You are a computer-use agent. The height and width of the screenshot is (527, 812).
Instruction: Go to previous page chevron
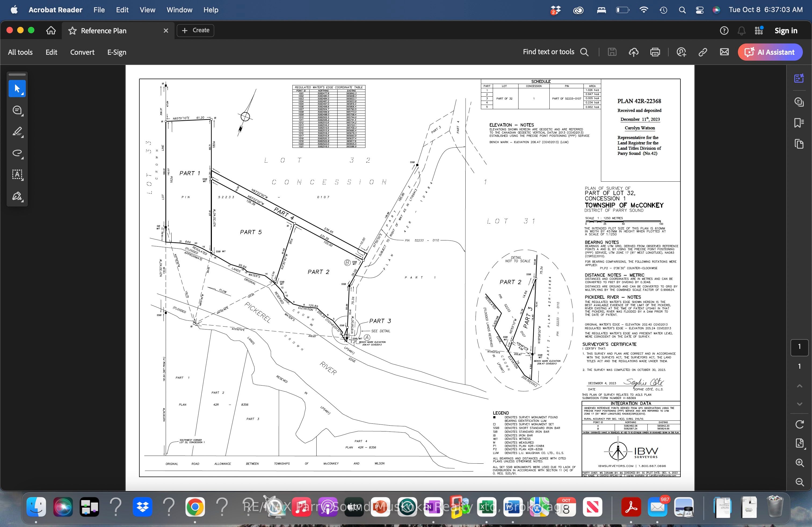[x=799, y=386]
